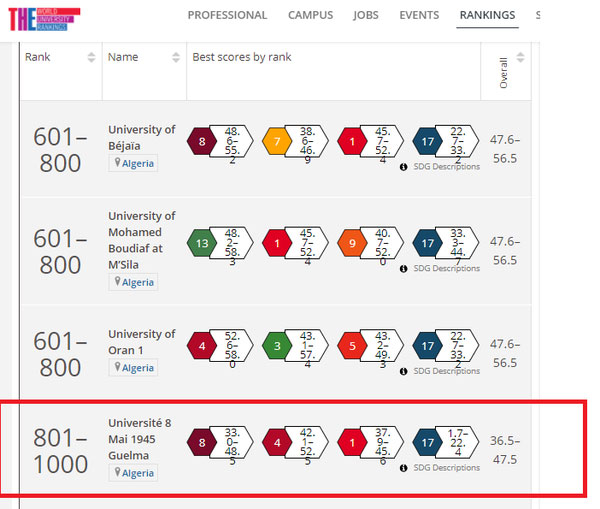Click SDG 13 green hexagon in M'Sila row
Viewport: 600px width, 509px height.
202,243
